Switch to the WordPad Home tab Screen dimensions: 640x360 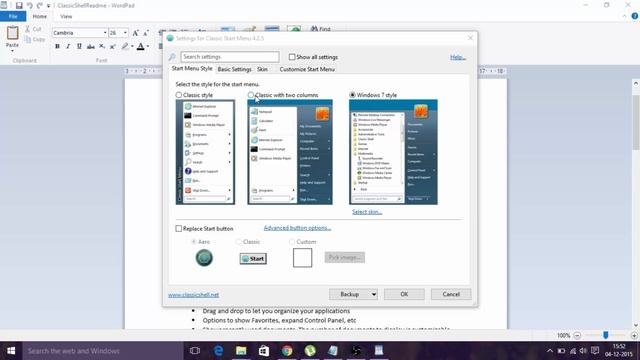coord(40,16)
